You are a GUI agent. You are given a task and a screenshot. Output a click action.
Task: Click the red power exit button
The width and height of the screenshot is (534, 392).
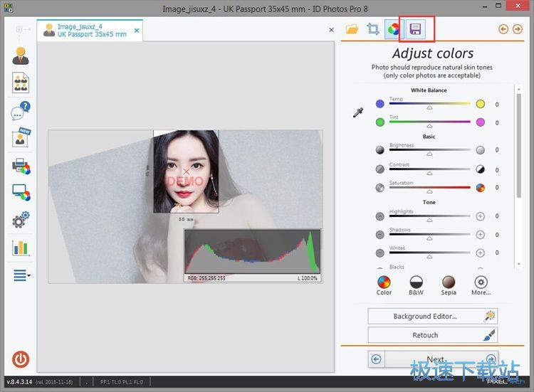(x=21, y=359)
